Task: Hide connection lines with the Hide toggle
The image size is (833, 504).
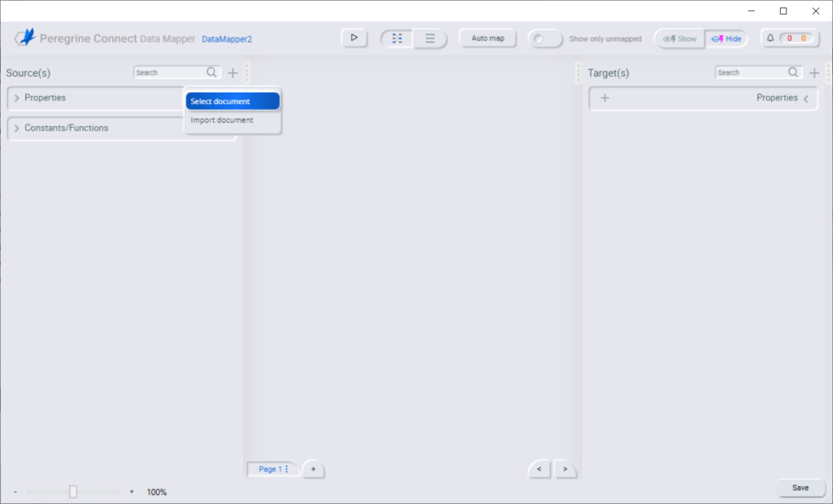Action: [x=726, y=37]
